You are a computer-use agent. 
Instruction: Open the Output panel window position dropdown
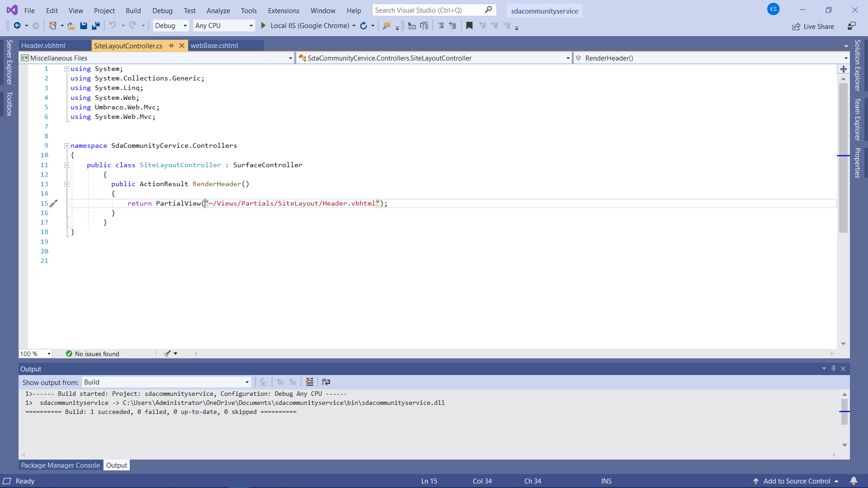pos(824,369)
